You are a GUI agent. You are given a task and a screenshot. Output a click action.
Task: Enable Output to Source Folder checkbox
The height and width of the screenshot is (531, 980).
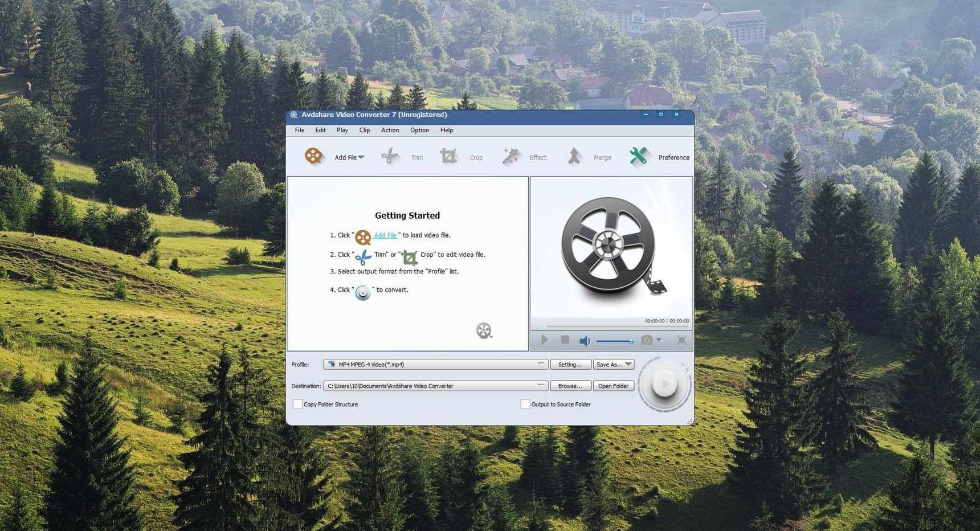point(525,404)
